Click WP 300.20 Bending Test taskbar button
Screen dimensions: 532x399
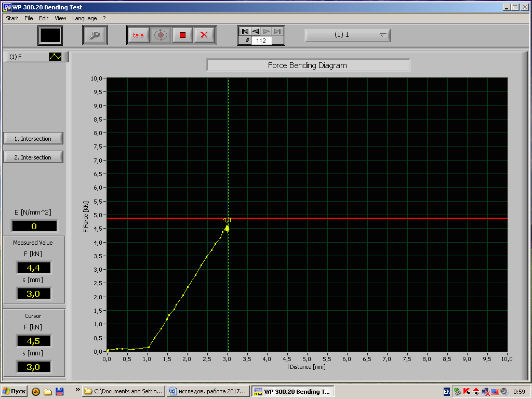click(293, 392)
